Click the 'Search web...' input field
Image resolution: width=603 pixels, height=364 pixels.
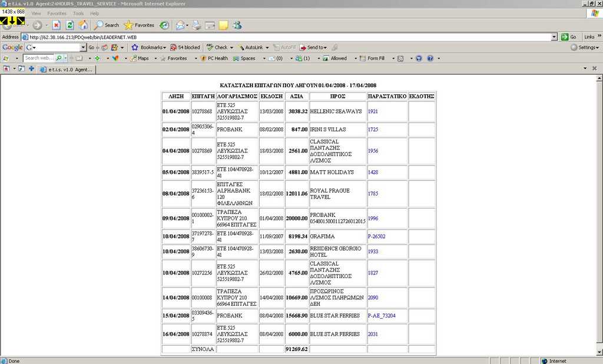(x=39, y=58)
